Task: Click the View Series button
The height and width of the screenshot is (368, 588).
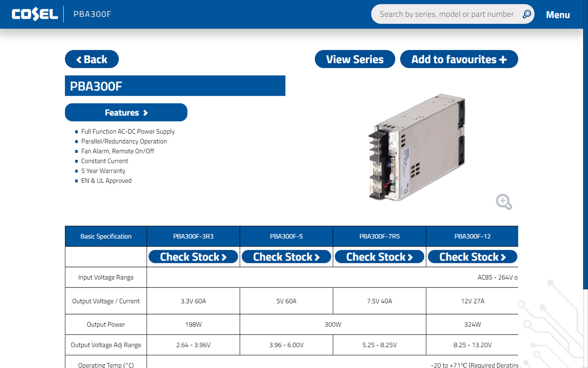Action: 354,59
